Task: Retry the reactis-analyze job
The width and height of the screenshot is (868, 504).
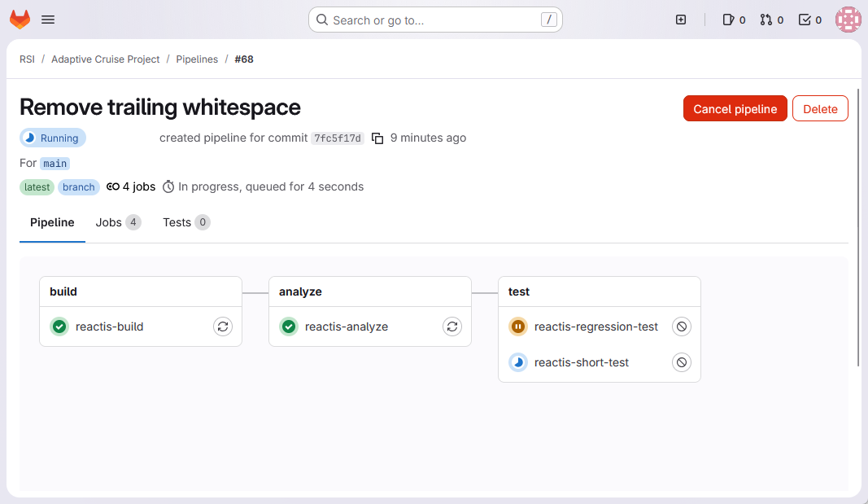Action: pyautogui.click(x=452, y=327)
